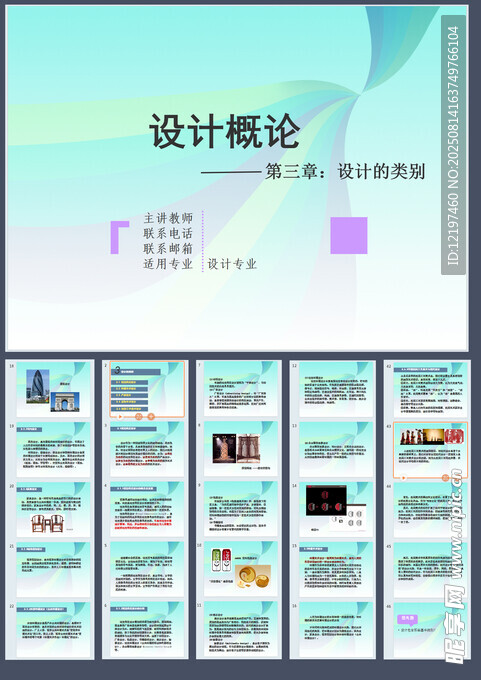Click the purple label in slide 46
The height and width of the screenshot is (680, 481).
407,619
